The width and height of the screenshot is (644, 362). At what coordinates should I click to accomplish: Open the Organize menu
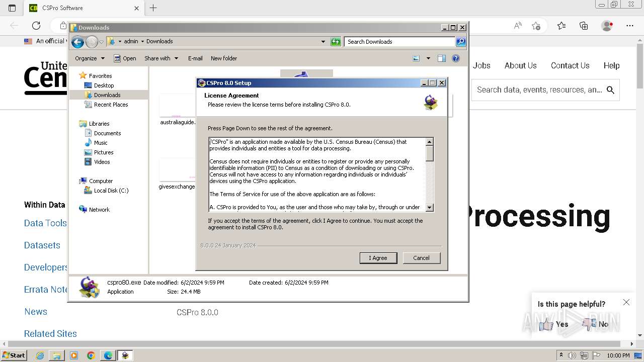[x=90, y=58]
